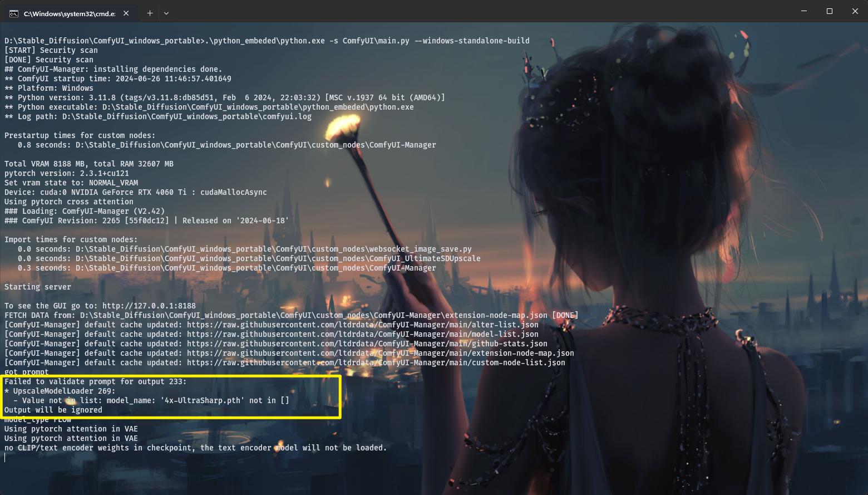The width and height of the screenshot is (868, 495).
Task: Click the '4x-UltraSharp.pth' not in list line
Action: pyautogui.click(x=151, y=400)
